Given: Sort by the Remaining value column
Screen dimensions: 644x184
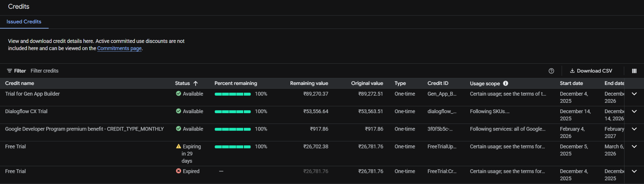Looking at the screenshot, I should point(309,83).
